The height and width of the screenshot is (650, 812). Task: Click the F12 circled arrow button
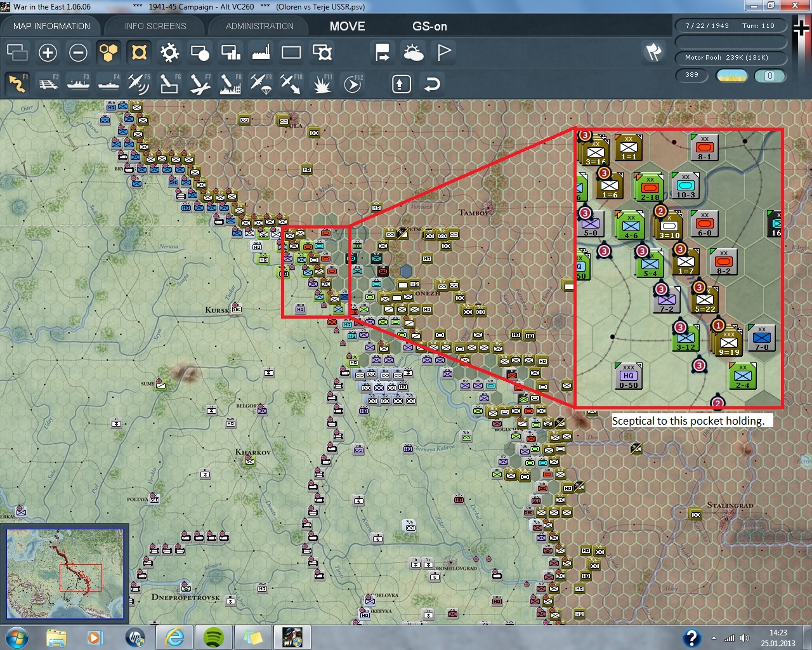click(x=353, y=84)
